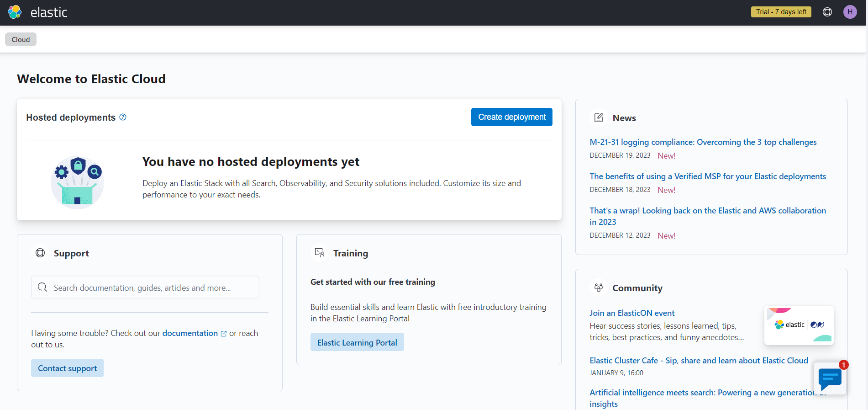The width and height of the screenshot is (868, 410).
Task: Open the chat widget with notification badge
Action: pos(830,378)
